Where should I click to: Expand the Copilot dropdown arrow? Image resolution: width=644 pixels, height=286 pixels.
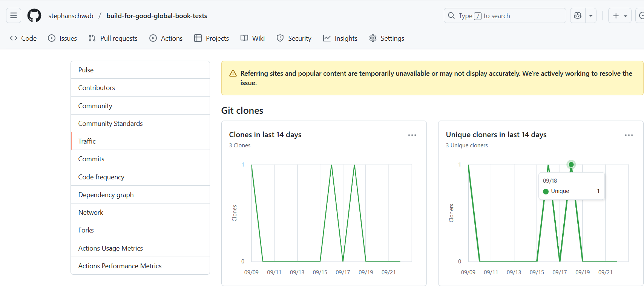click(x=591, y=15)
